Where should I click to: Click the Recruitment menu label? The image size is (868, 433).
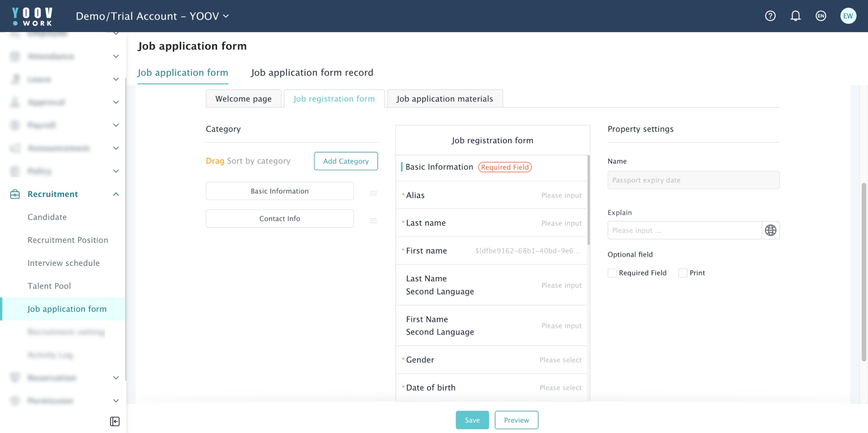coord(53,194)
